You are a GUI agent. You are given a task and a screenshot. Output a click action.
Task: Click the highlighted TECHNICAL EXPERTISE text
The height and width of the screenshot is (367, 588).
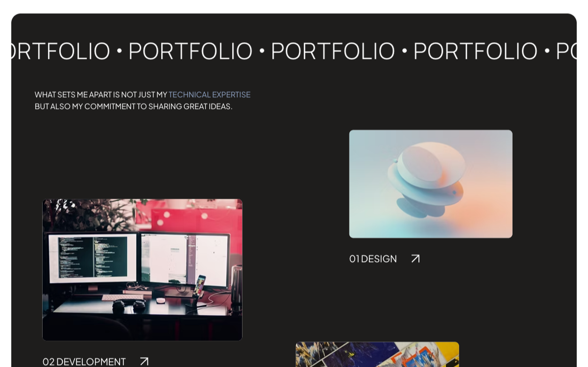(209, 95)
